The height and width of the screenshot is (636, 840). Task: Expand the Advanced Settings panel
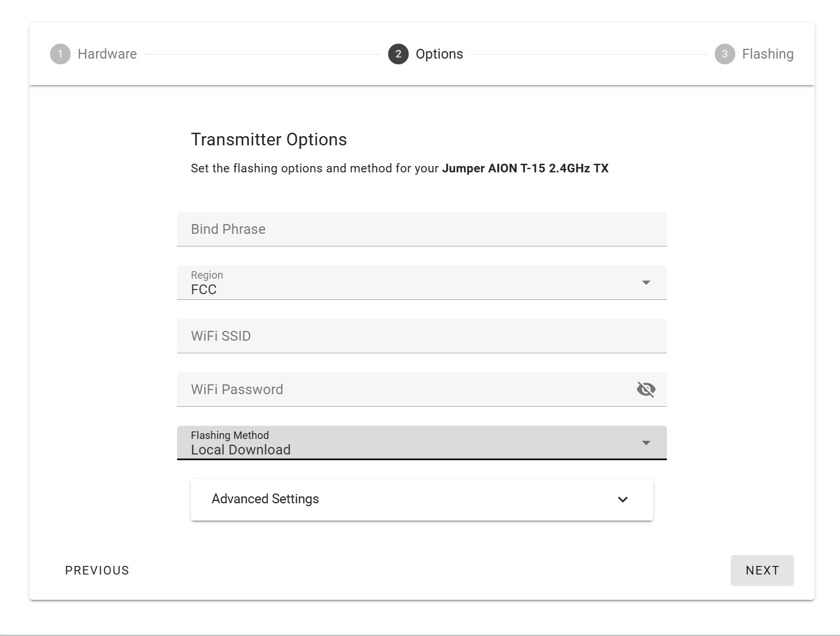[x=421, y=499]
